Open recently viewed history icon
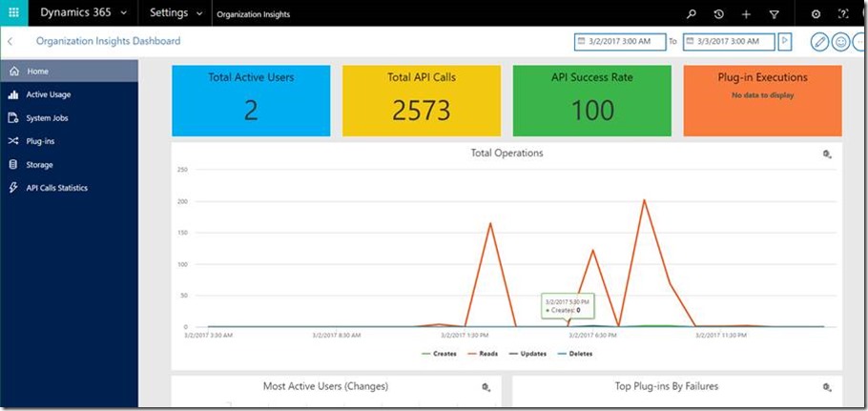This screenshot has height=411, width=868. tap(718, 14)
